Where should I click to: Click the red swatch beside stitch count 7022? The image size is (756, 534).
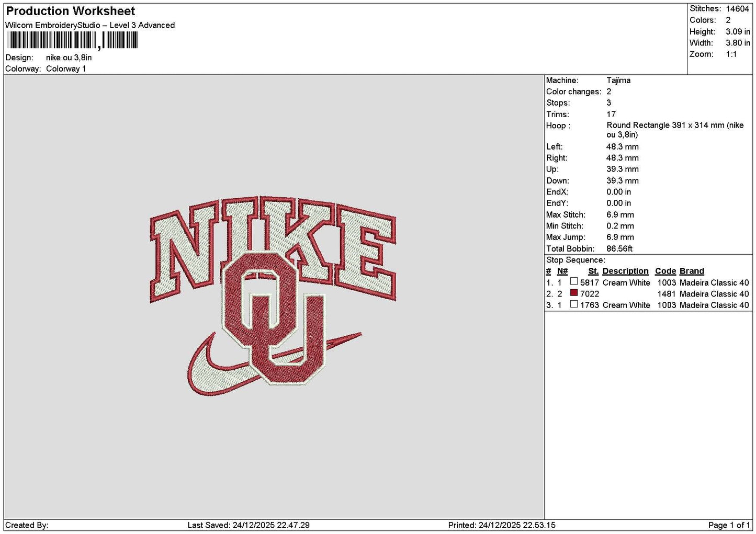(x=574, y=293)
